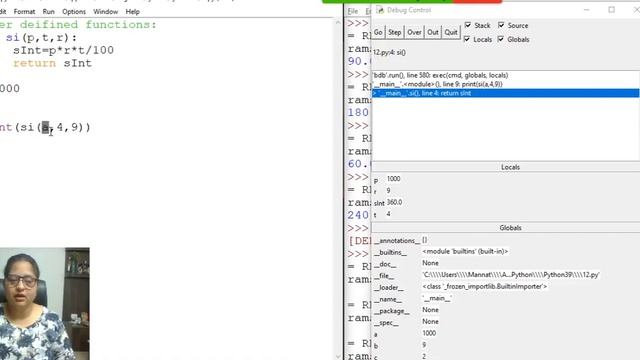Click the local variable p value 1000
Viewport: 640px width, 360px height.
[393, 179]
